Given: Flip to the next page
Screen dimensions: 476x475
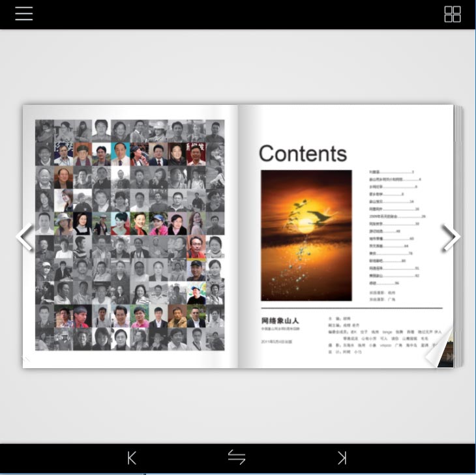Looking at the screenshot, I should coord(451,237).
